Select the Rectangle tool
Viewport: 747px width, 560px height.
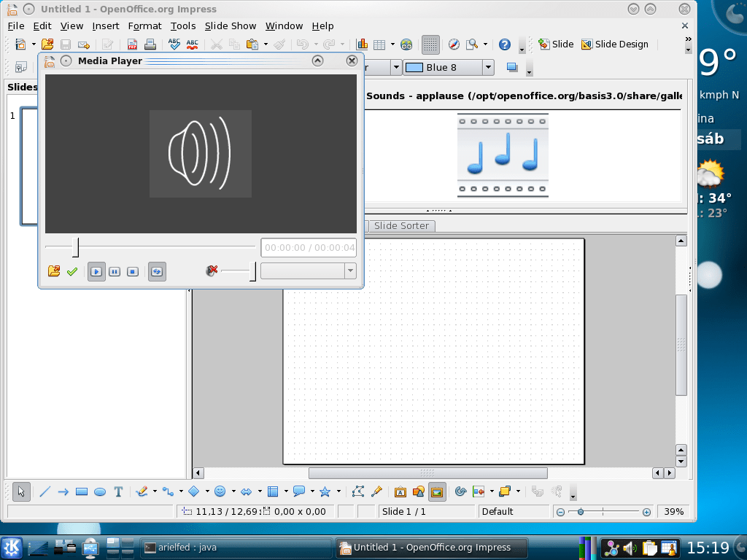click(82, 491)
